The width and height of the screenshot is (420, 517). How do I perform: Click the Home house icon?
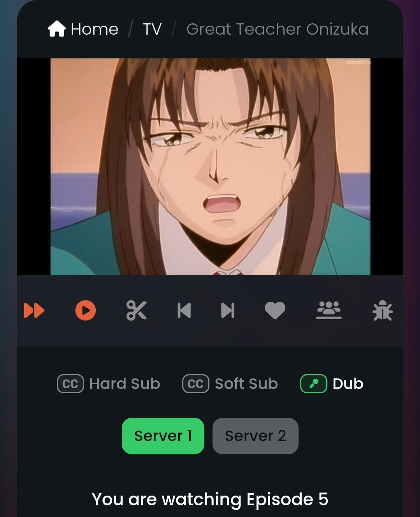(57, 29)
